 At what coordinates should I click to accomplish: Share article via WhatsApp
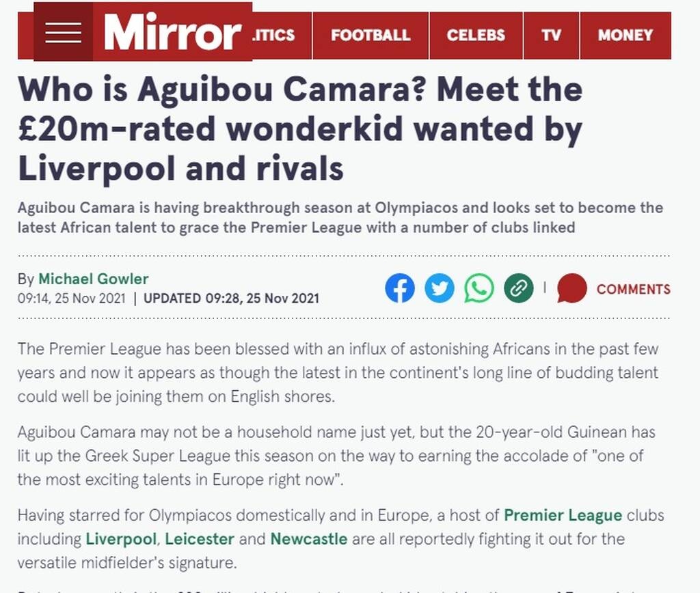tap(479, 288)
